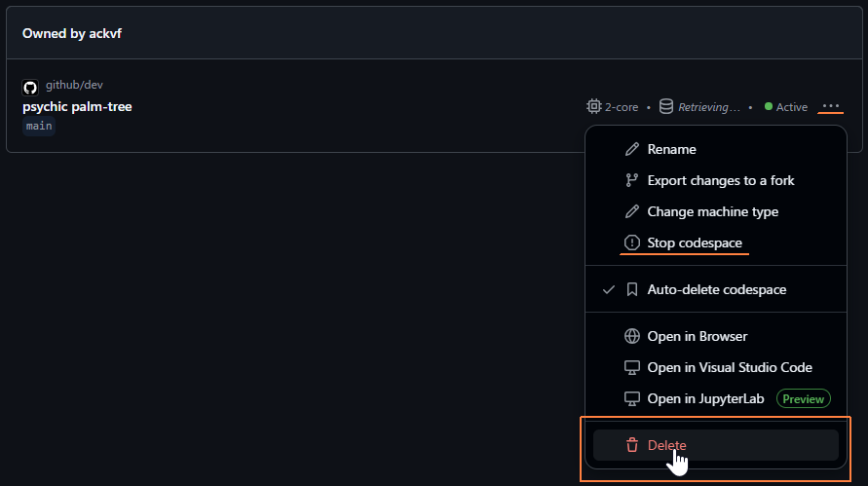Click the green Preview badge
Viewport: 868px width, 486px height.
803,398
